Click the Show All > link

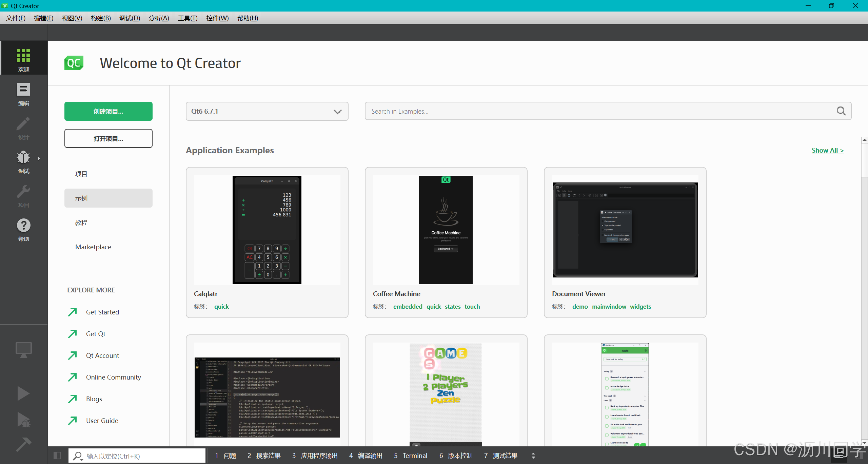click(x=828, y=150)
